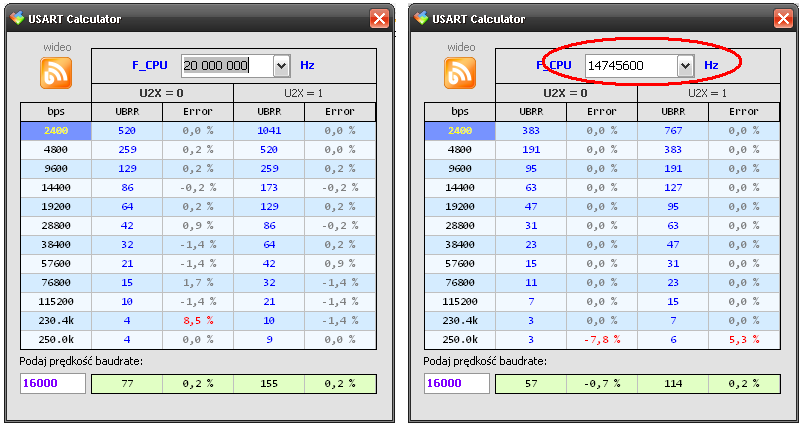The width and height of the screenshot is (801, 427).
Task: Click the red 8,5 % error cell
Action: (198, 321)
